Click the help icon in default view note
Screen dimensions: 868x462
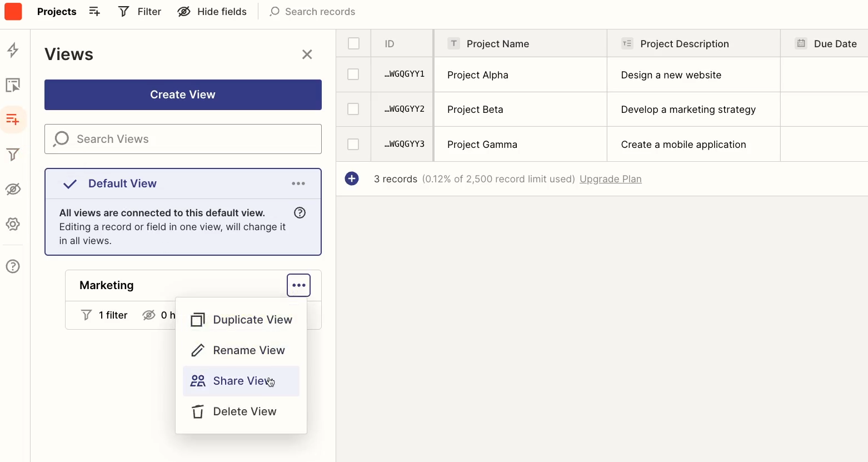[300, 212]
